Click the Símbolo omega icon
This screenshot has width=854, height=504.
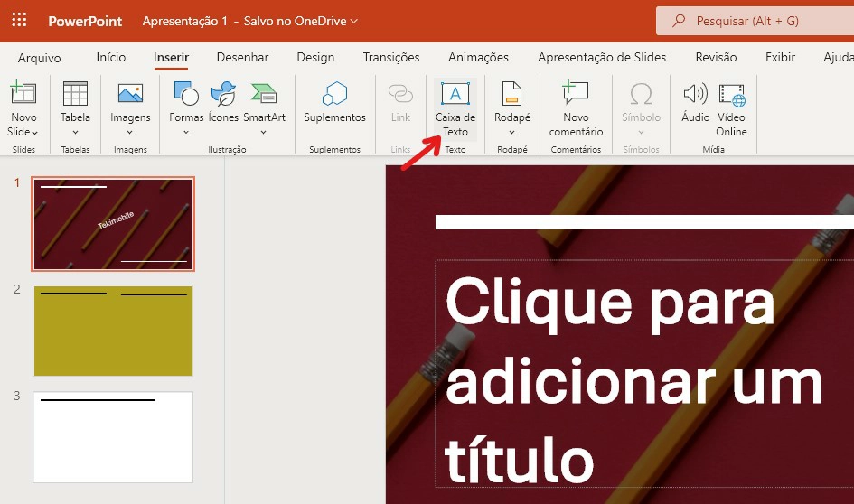pos(641,94)
